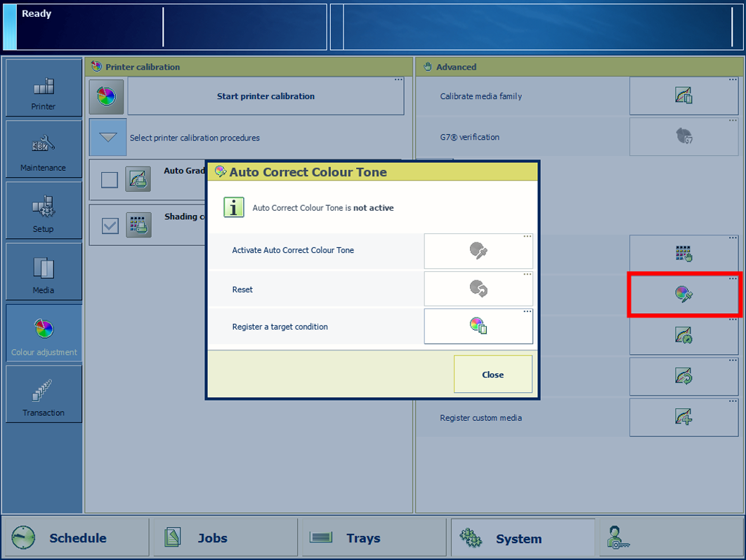Untick the Shading correction checkbox
The height and width of the screenshot is (560, 746).
[110, 226]
